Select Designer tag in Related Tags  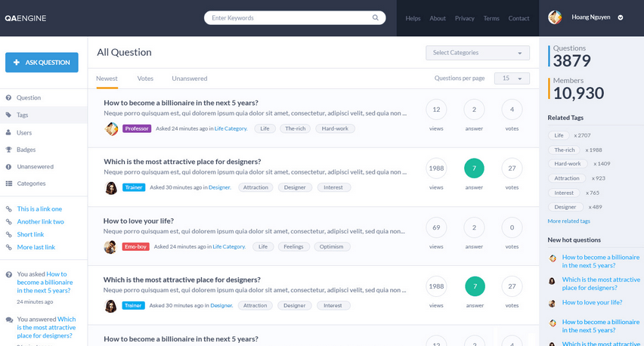(565, 207)
